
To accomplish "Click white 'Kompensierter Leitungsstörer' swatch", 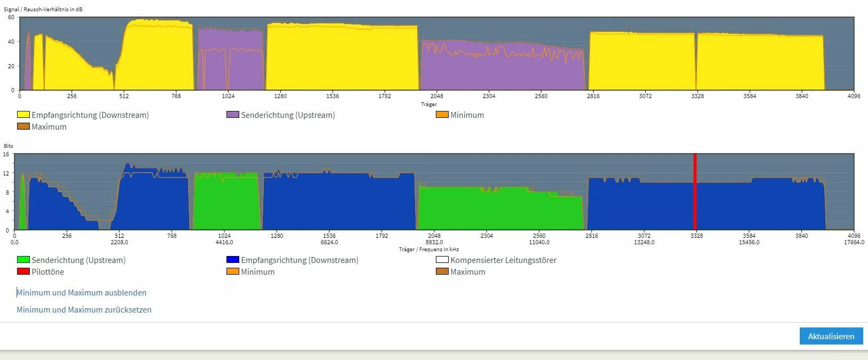I will pos(442,260).
